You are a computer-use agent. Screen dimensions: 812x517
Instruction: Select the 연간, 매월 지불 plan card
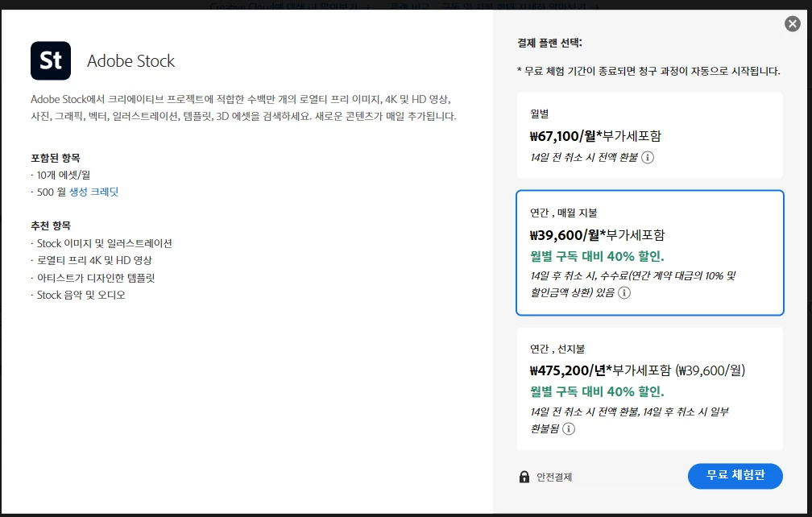(649, 253)
